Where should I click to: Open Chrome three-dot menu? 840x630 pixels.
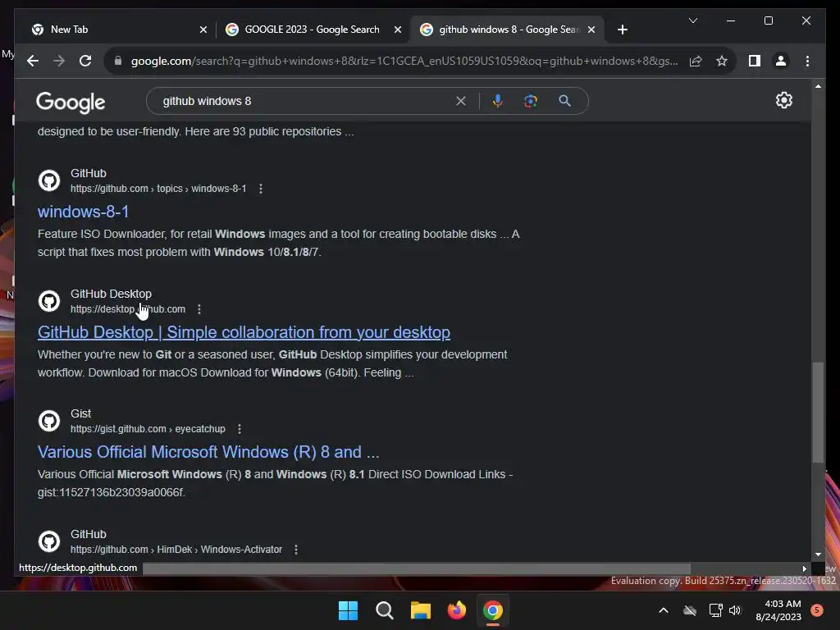pos(807,61)
